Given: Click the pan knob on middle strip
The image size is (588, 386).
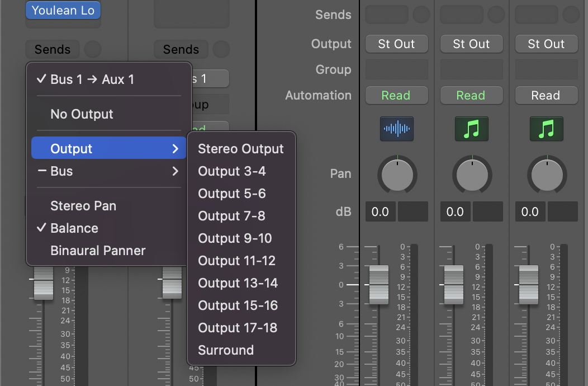Looking at the screenshot, I should point(472,175).
